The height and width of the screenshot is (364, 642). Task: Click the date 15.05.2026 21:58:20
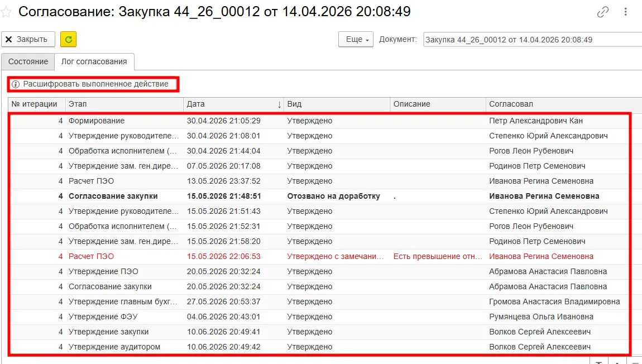(x=223, y=242)
